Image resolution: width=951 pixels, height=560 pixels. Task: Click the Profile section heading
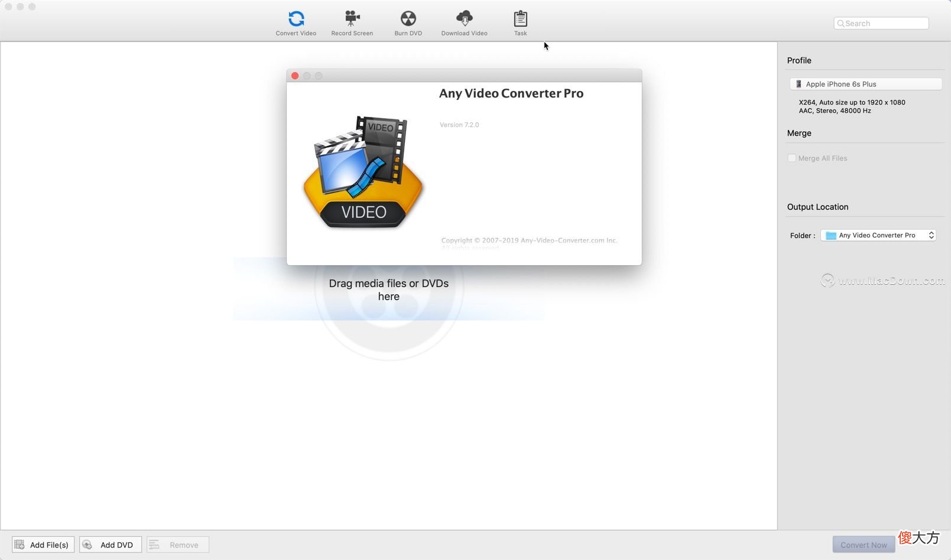coord(799,60)
